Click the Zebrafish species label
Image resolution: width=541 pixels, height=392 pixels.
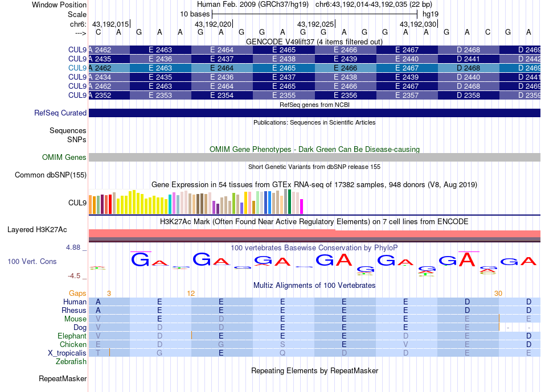71,361
